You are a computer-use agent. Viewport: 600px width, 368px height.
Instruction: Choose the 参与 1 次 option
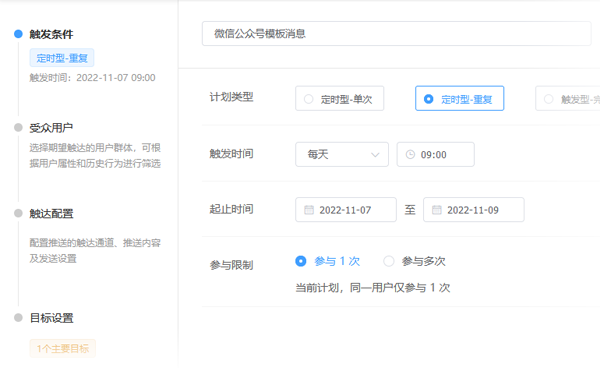pos(328,261)
